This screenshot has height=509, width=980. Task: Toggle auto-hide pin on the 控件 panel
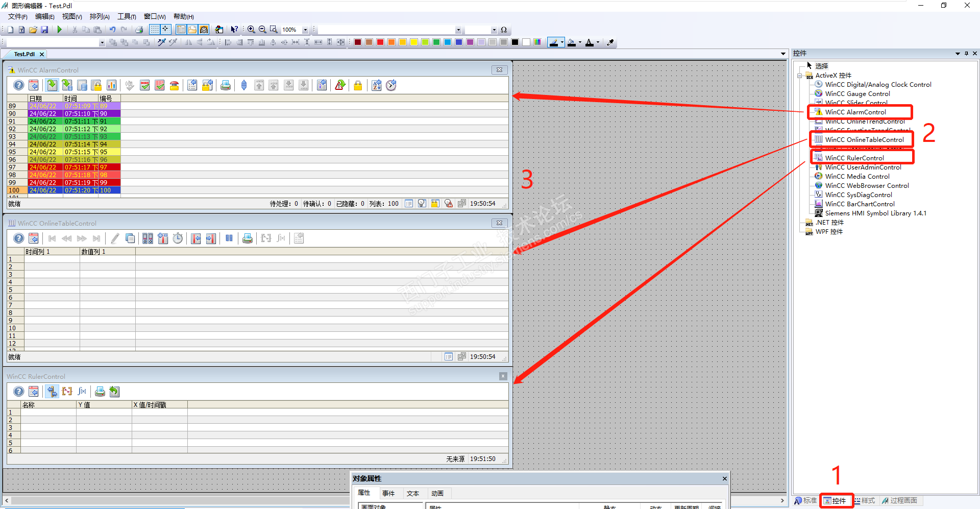pyautogui.click(x=966, y=53)
